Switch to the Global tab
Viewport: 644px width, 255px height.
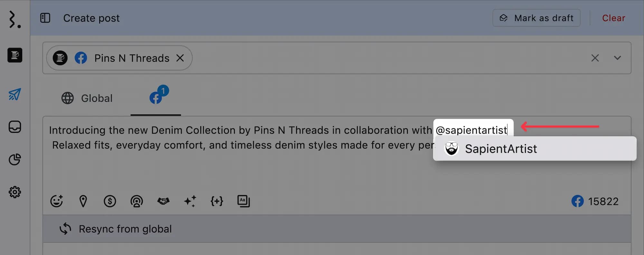pos(87,98)
